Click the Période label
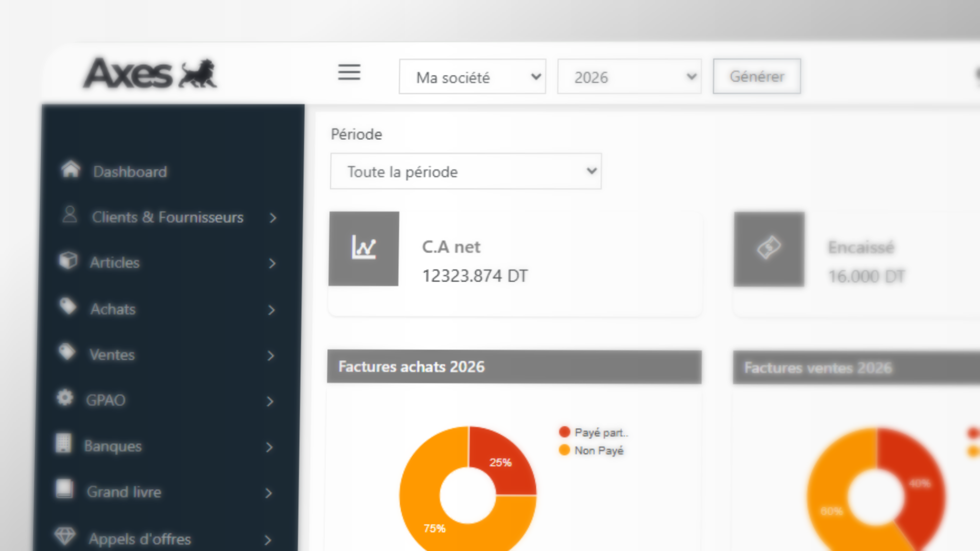 [x=356, y=134]
